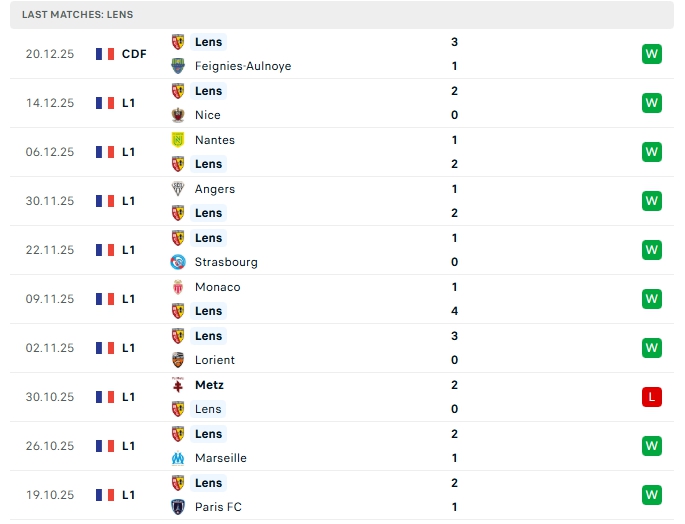Open the Metz team name link
The width and height of the screenshot is (685, 524).
point(209,385)
